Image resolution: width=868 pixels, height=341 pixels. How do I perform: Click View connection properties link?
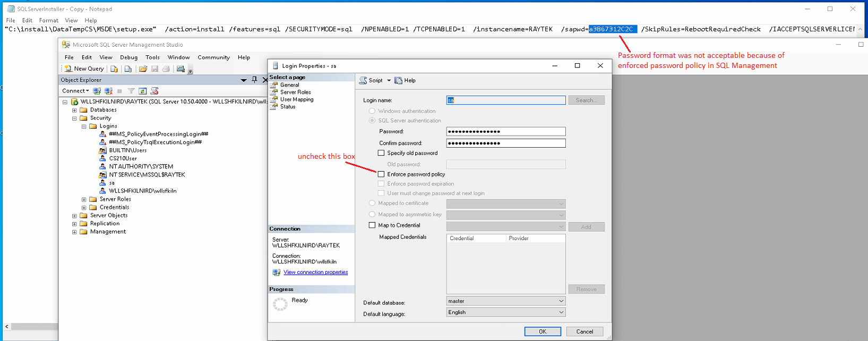point(315,272)
